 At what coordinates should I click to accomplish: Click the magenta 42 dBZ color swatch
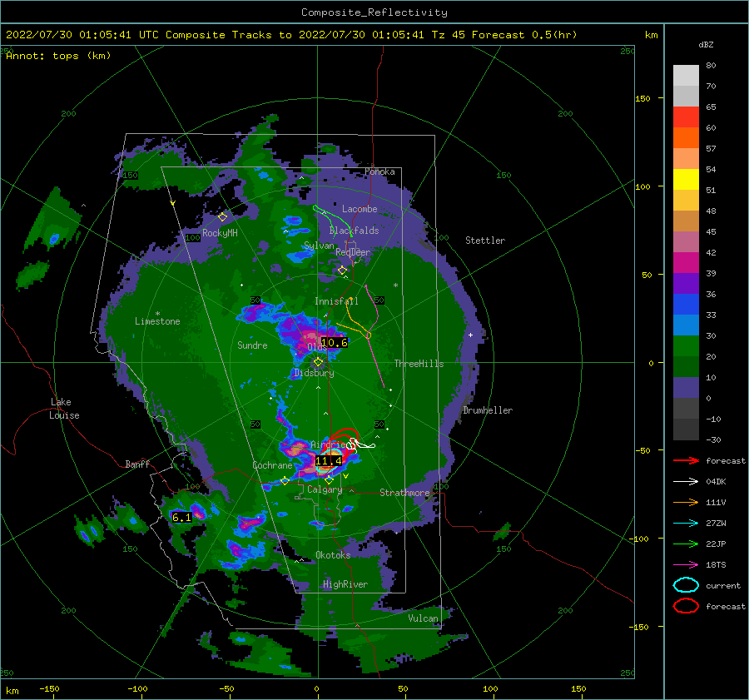686,263
